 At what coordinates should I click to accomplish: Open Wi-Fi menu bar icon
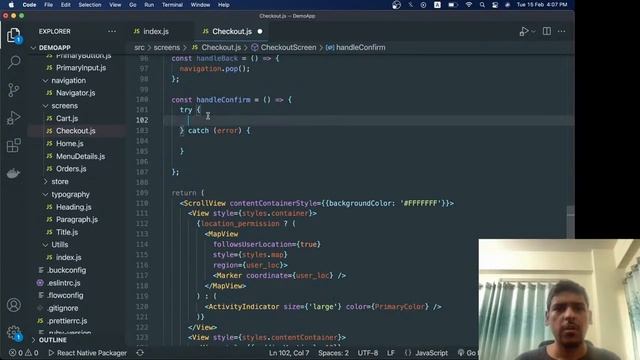pos(469,5)
